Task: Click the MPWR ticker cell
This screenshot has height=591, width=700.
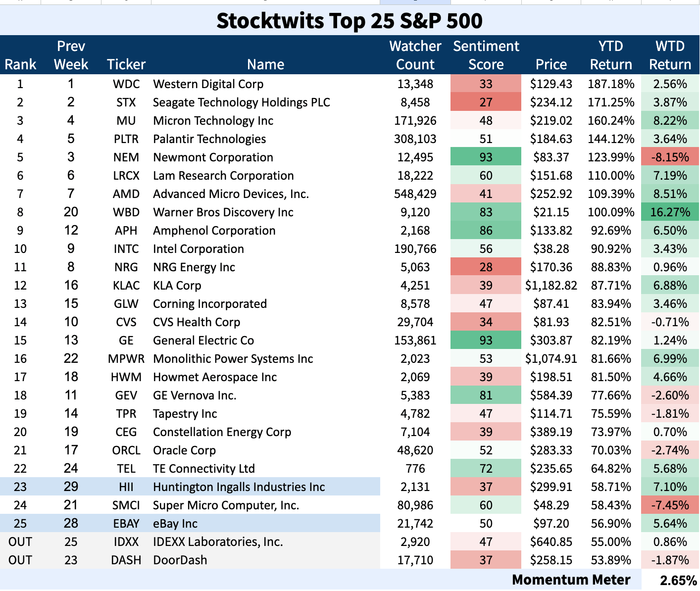Action: [126, 359]
